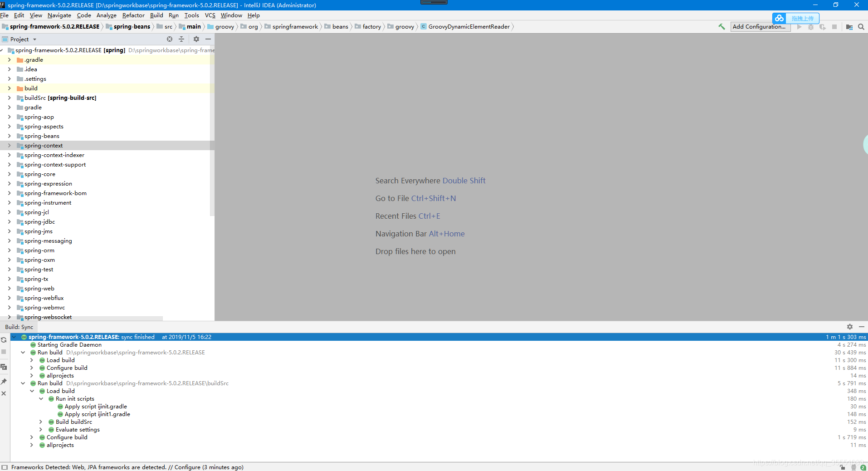Click Add Configuration... button
The image size is (868, 471).
[x=761, y=27]
